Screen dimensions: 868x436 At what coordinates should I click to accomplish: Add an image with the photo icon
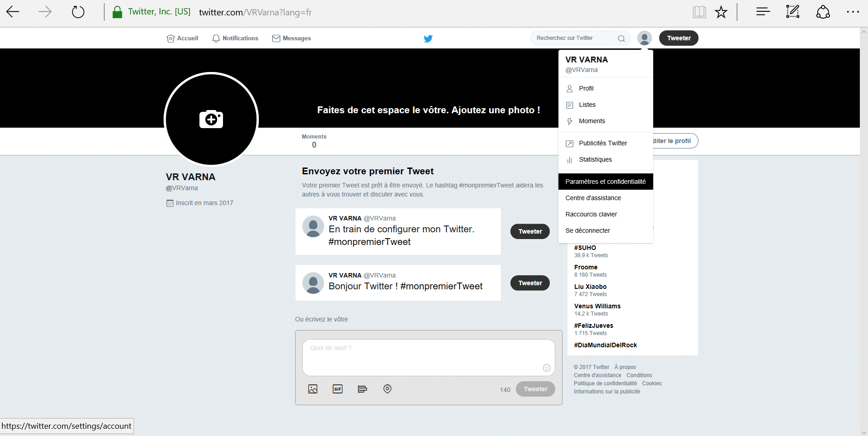(313, 389)
